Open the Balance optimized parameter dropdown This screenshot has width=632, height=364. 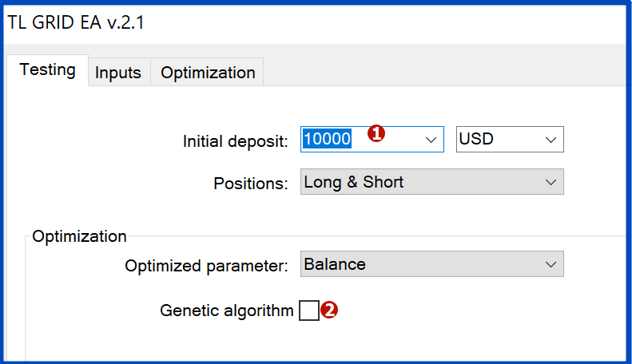(431, 264)
